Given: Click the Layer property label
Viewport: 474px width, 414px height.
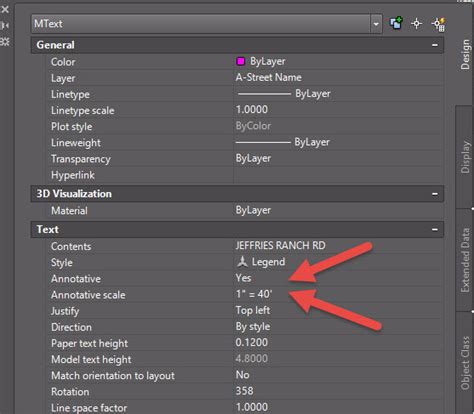Looking at the screenshot, I should pyautogui.click(x=63, y=78).
